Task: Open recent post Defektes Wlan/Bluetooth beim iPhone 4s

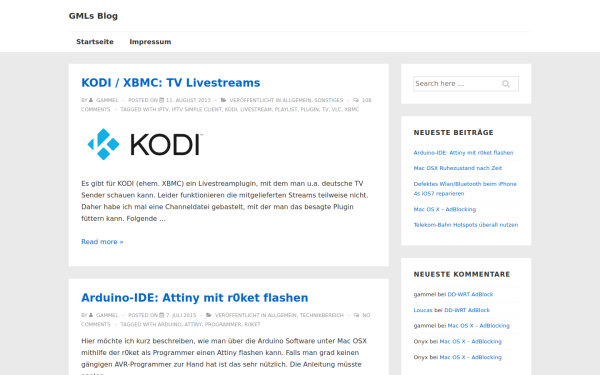Action: 465,189
